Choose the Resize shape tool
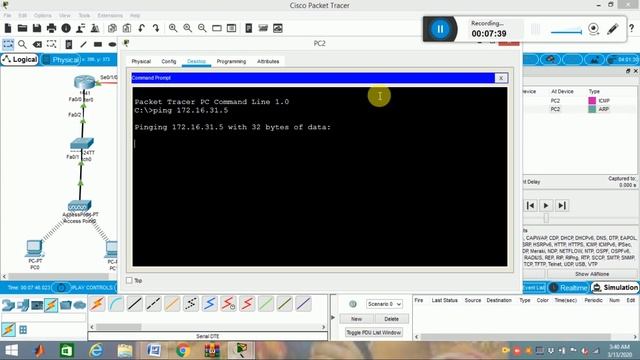640x360 pixels. pos(51,44)
